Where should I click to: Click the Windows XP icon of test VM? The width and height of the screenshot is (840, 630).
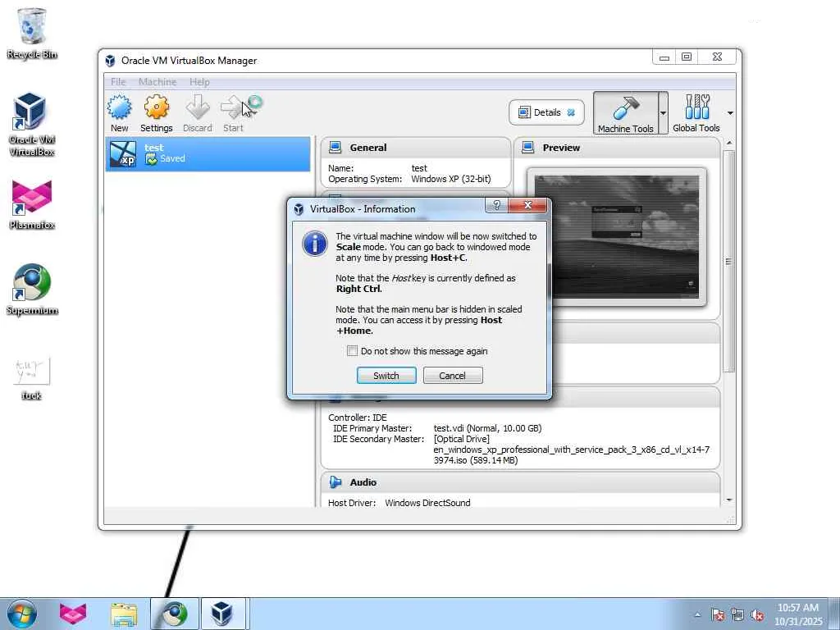pyautogui.click(x=123, y=154)
